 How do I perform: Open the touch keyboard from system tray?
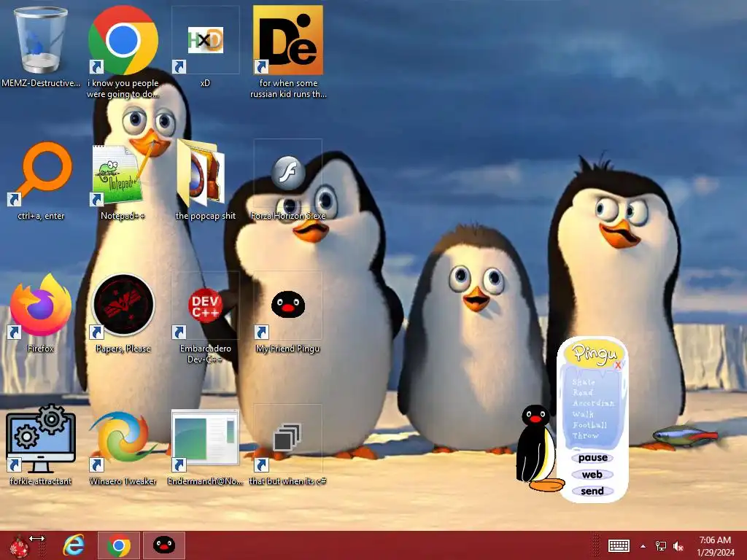[x=619, y=546]
